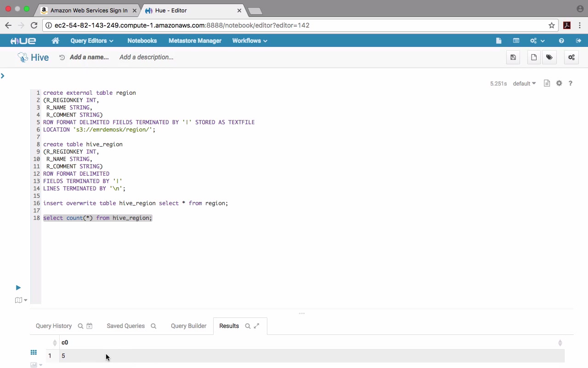The width and height of the screenshot is (588, 368).
Task: Save the query with the floppy disk icon
Action: pos(513,57)
